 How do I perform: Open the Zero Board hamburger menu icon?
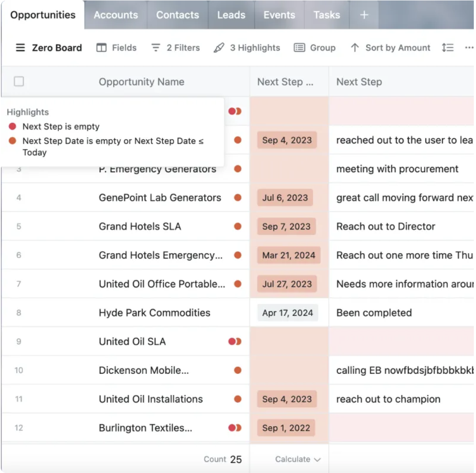[20, 47]
